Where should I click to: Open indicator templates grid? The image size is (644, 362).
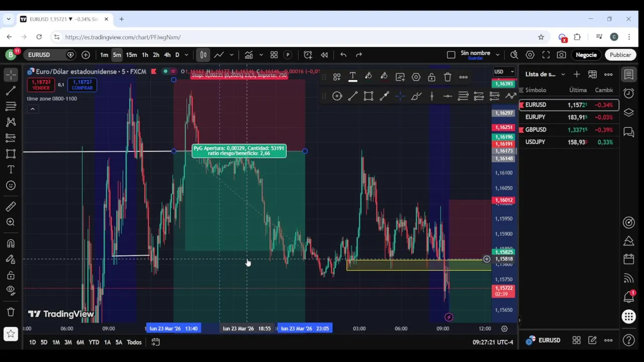[x=274, y=55]
